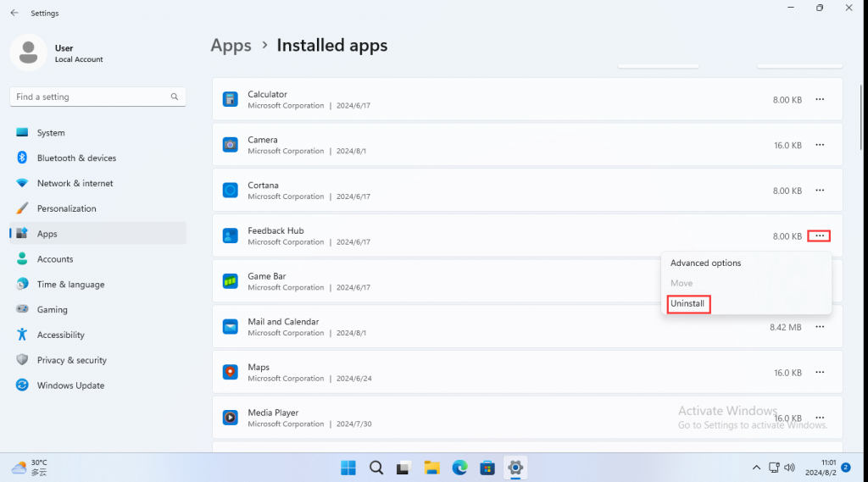Launch File Explorer from the taskbar
This screenshot has width=868, height=482.
pyautogui.click(x=431, y=468)
